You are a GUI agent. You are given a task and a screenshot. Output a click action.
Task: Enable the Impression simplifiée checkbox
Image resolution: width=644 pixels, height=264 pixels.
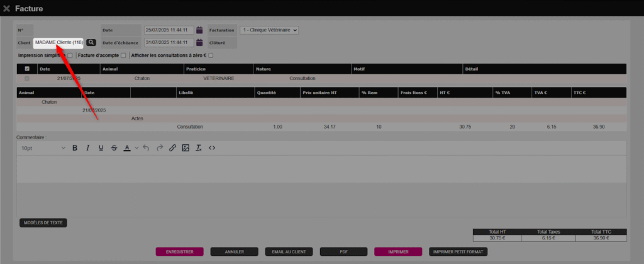[x=70, y=55]
